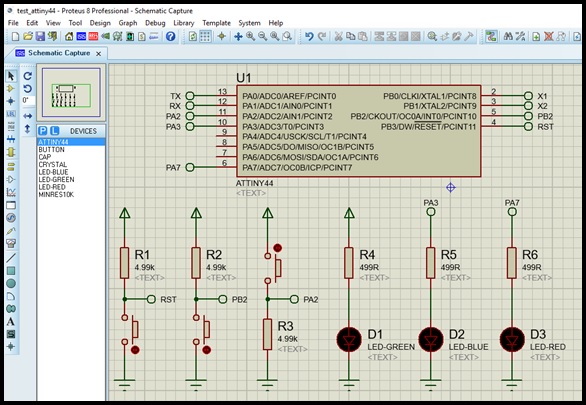The height and width of the screenshot is (405, 586).
Task: Click the copy to clipboard icon
Action: [351, 36]
